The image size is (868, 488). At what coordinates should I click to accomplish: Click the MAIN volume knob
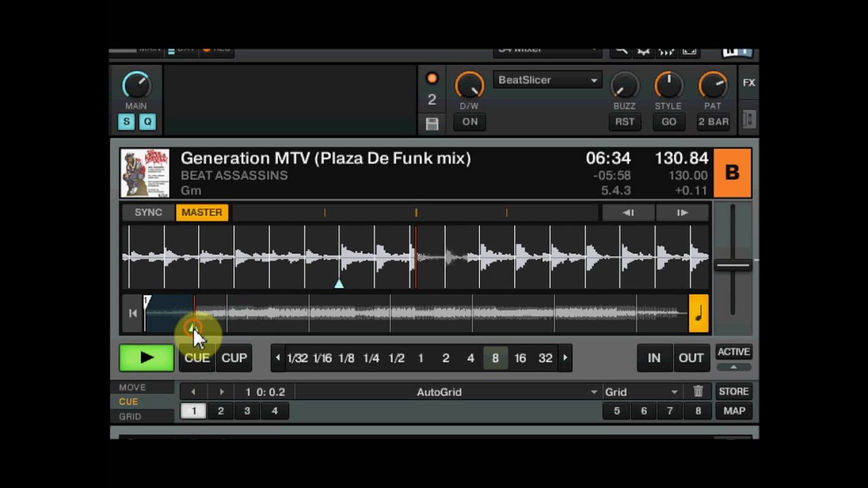click(136, 85)
